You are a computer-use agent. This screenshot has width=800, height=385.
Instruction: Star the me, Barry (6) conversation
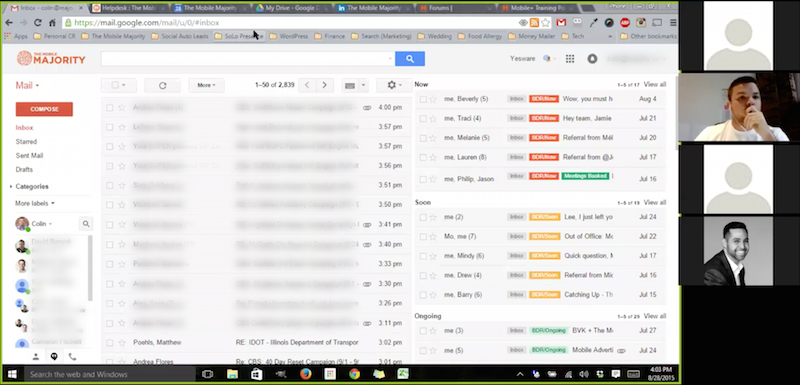(x=433, y=295)
